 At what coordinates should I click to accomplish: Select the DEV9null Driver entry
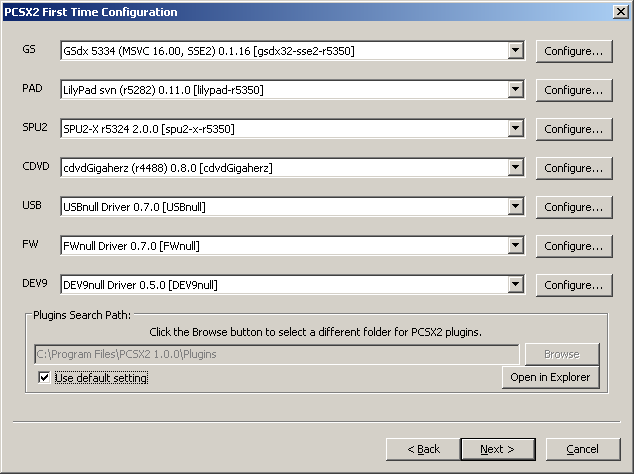140,285
